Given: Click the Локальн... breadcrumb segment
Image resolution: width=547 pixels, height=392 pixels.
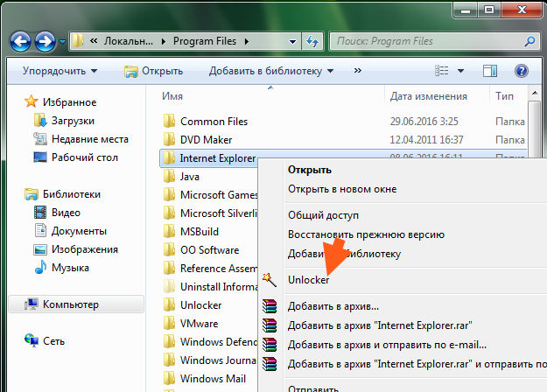Looking at the screenshot, I should click(129, 41).
